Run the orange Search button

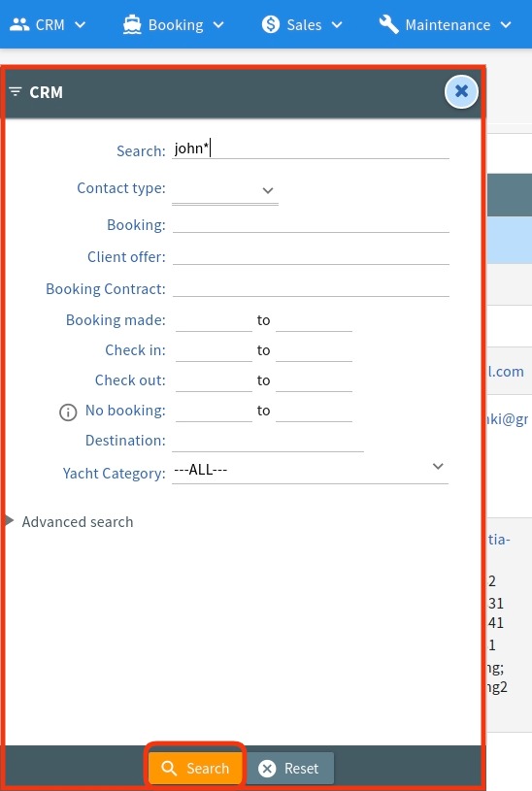click(195, 769)
